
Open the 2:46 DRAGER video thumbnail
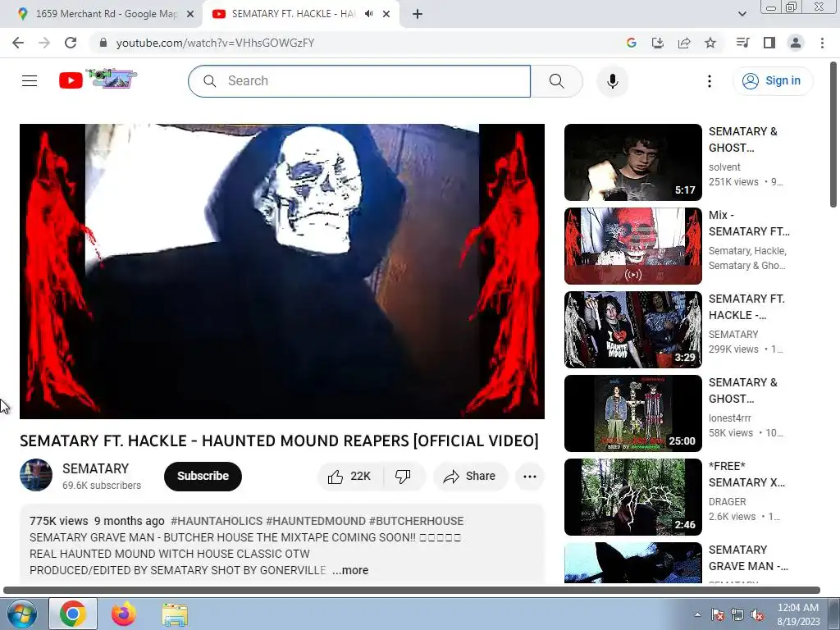tap(632, 496)
